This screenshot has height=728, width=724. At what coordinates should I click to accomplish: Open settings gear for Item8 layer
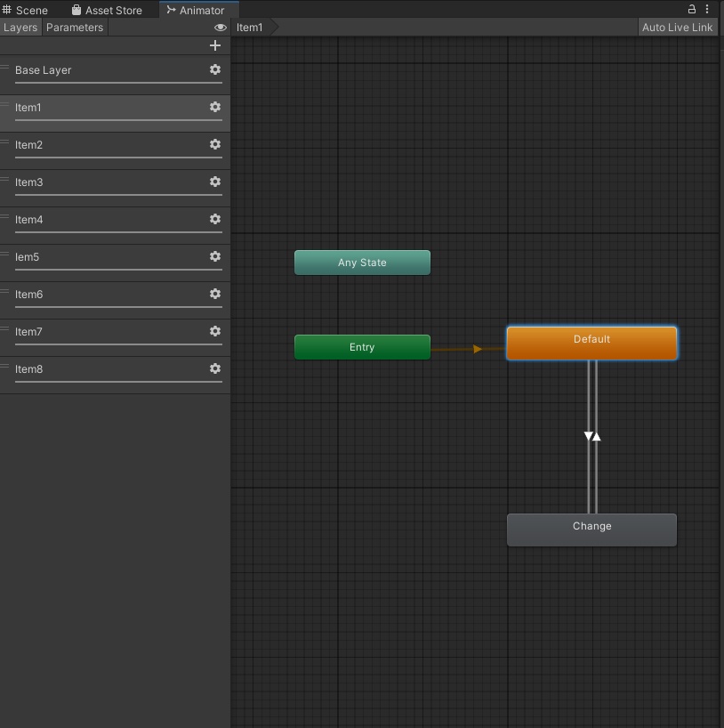click(215, 368)
